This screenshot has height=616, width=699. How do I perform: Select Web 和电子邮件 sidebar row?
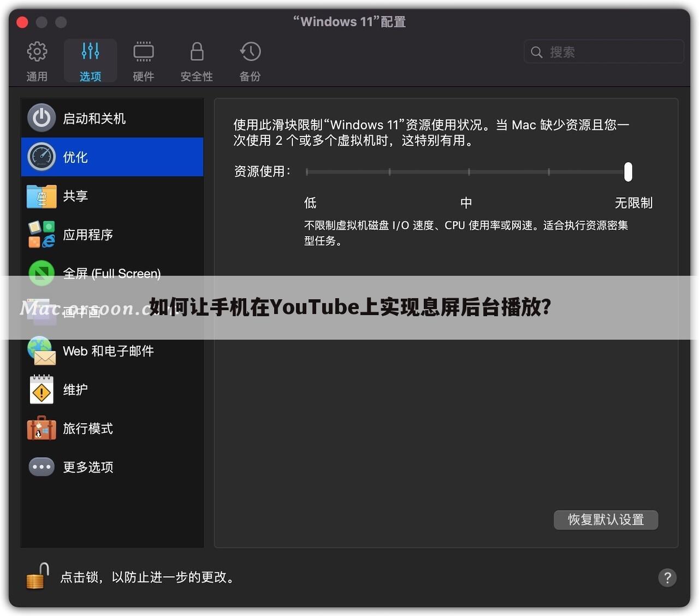[x=112, y=351]
